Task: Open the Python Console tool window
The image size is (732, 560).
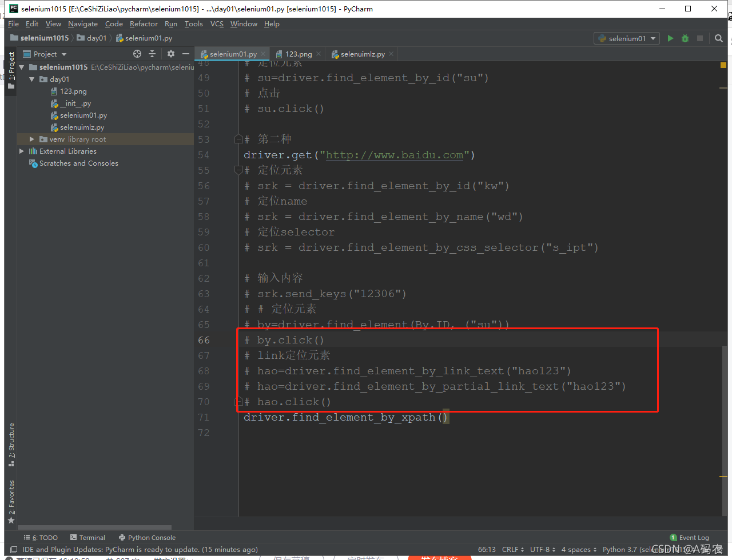Action: (147, 538)
